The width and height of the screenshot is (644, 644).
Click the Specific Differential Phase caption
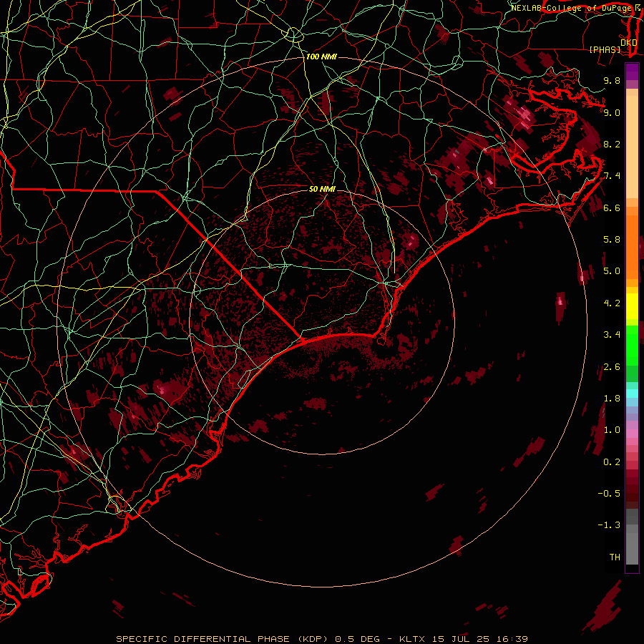coord(322,639)
